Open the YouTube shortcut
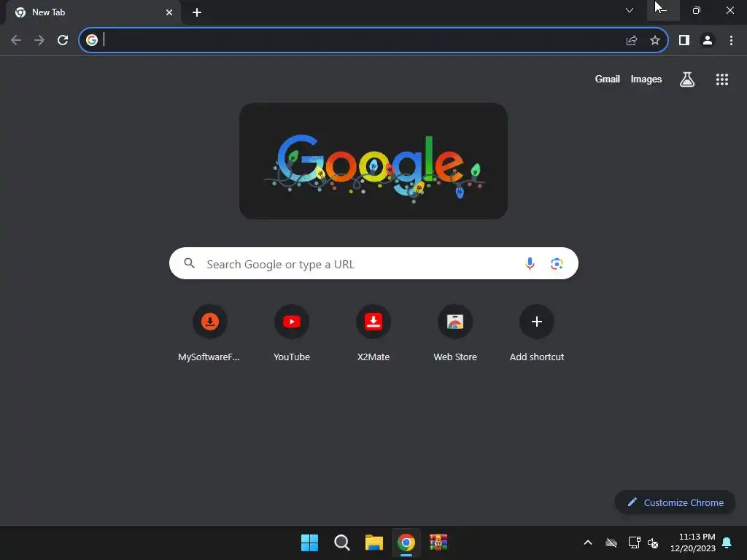The width and height of the screenshot is (747, 560). click(292, 333)
